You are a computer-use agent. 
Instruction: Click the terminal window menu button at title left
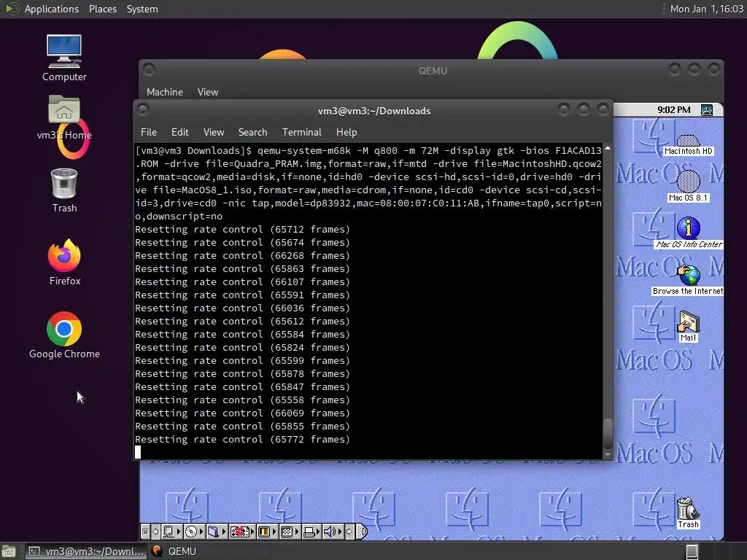tap(143, 110)
